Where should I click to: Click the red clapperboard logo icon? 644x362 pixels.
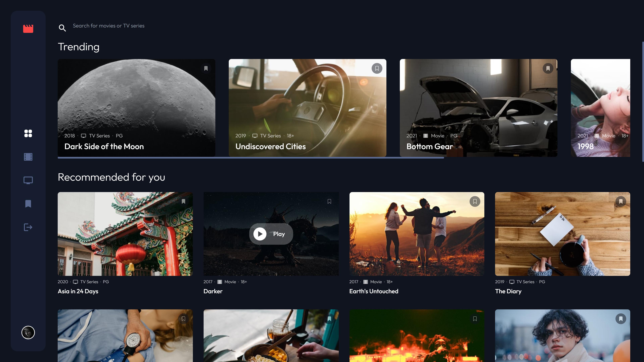pyautogui.click(x=28, y=28)
